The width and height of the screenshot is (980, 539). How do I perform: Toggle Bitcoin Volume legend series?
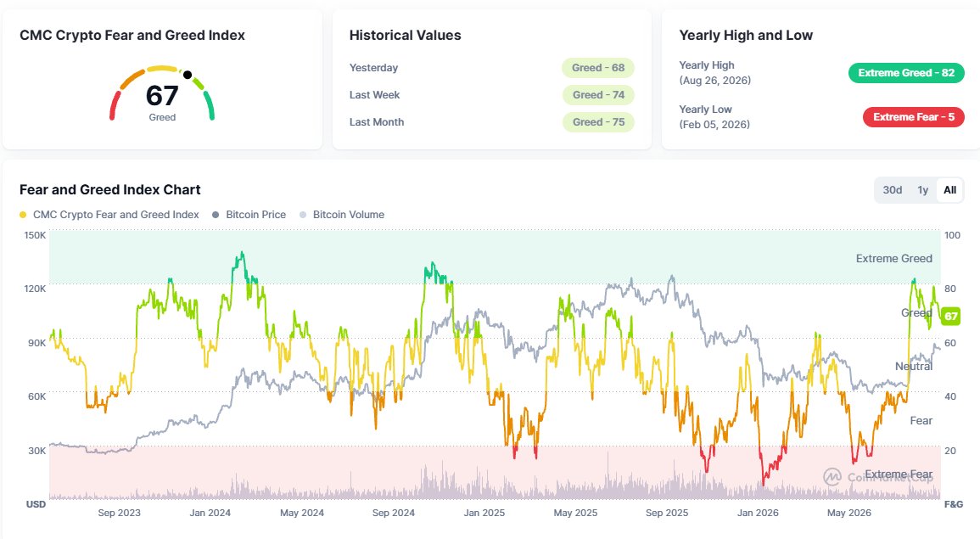click(x=342, y=215)
